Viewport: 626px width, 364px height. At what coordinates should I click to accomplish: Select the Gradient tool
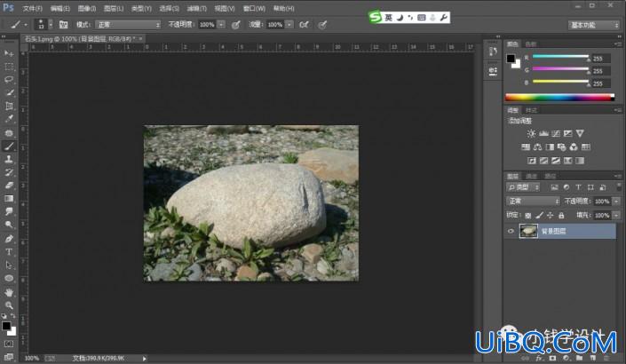click(9, 198)
